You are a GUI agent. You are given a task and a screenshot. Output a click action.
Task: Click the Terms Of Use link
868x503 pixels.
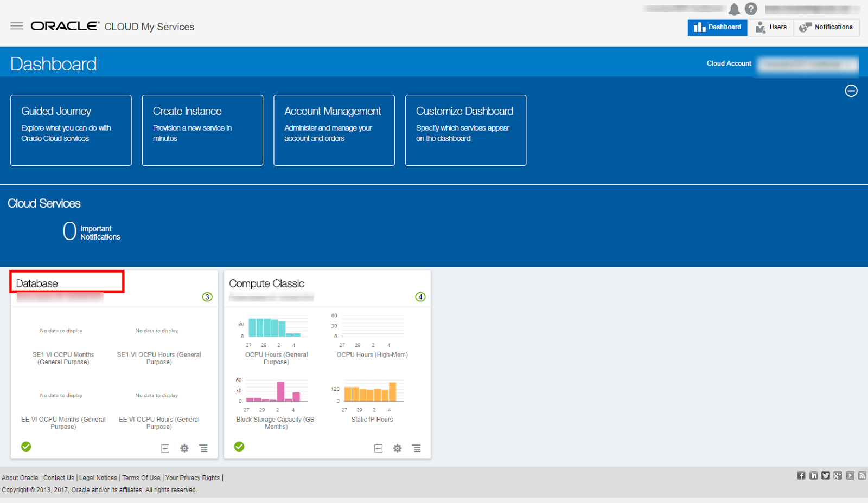141,478
